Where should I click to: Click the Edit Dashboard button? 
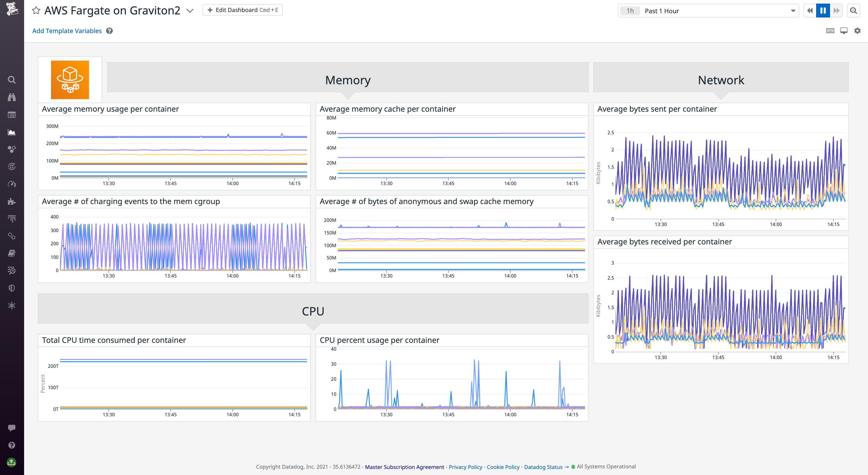pyautogui.click(x=242, y=10)
